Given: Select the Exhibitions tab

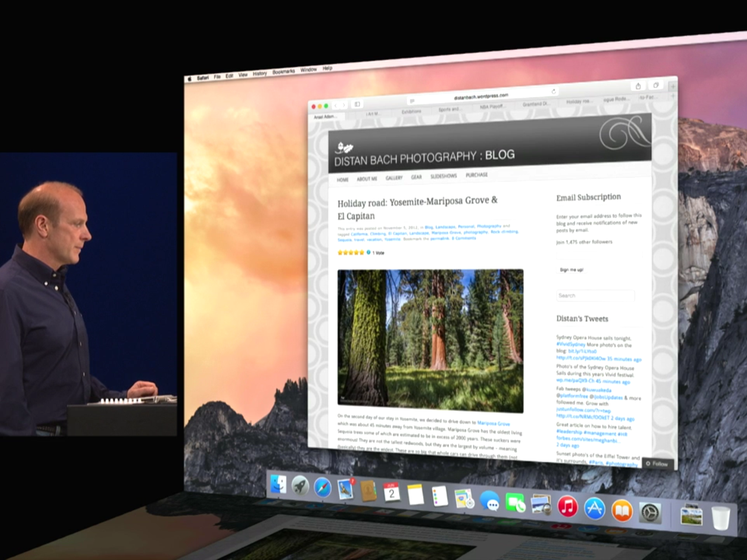Looking at the screenshot, I should pos(411,112).
